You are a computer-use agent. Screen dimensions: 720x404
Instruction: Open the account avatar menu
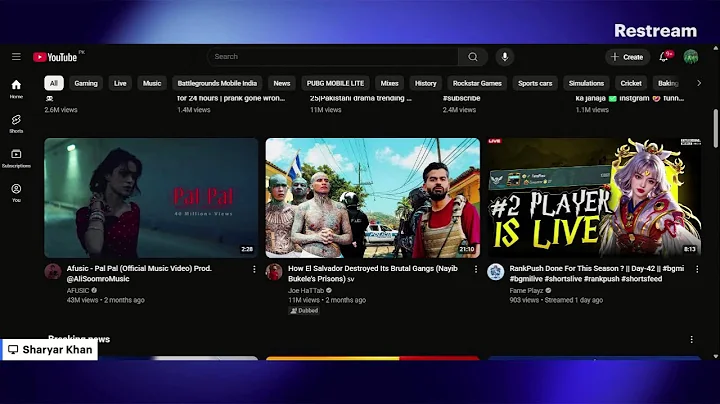coord(691,57)
